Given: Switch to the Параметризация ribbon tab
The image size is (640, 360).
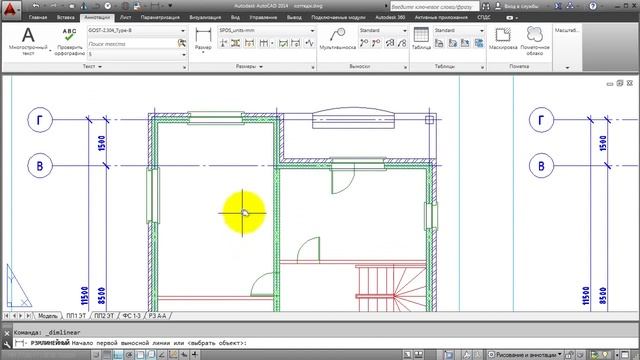Looking at the screenshot, I should click(160, 18).
